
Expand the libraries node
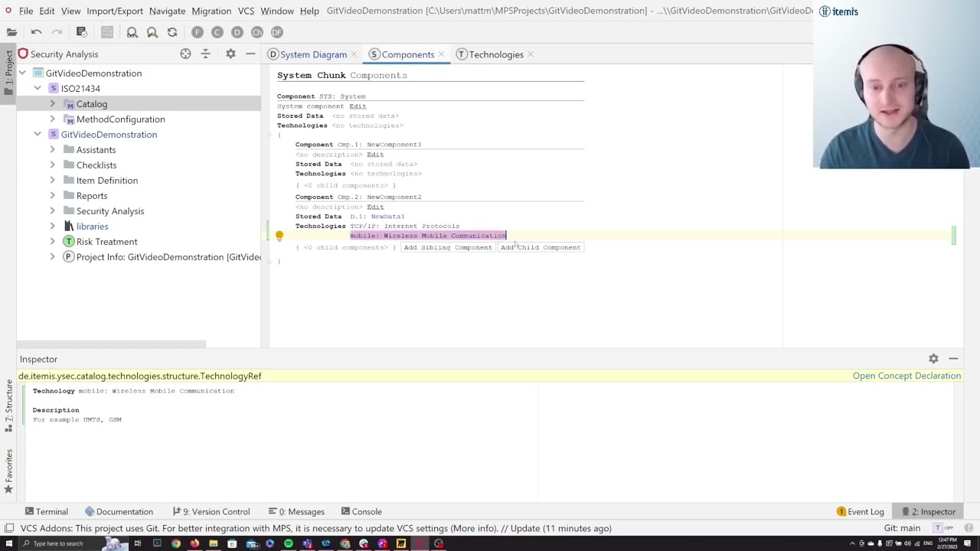click(x=52, y=227)
